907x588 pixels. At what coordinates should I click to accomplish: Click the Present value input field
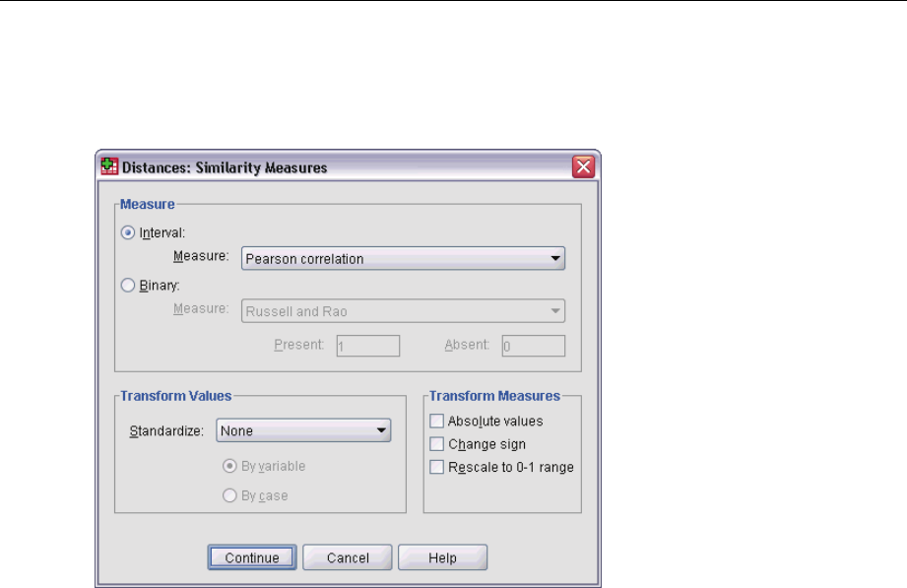[x=368, y=346]
